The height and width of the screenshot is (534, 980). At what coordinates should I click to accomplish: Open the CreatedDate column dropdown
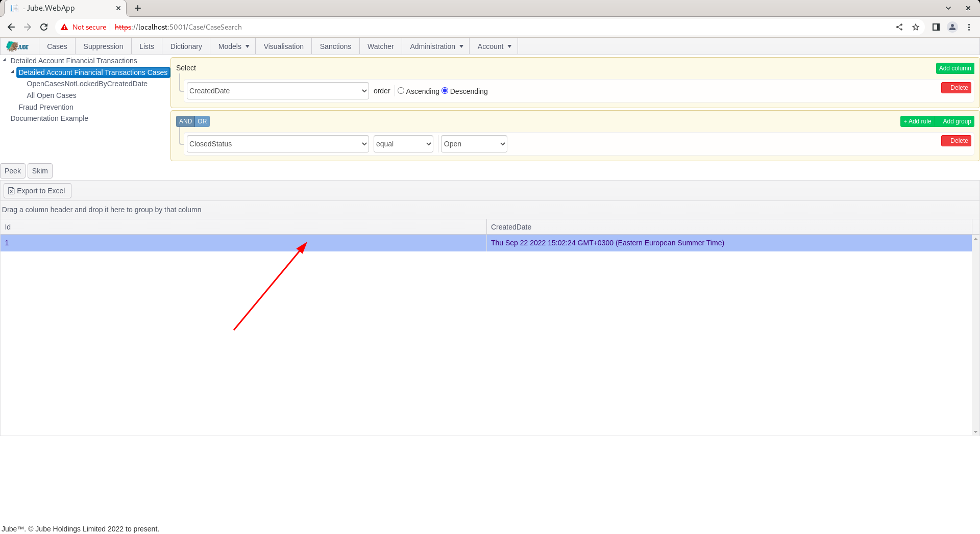pyautogui.click(x=278, y=91)
